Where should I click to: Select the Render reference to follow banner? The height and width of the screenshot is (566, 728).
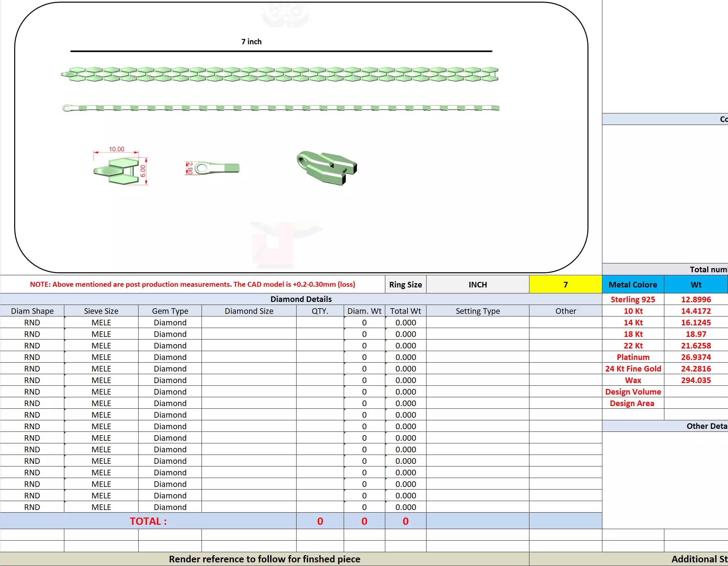click(x=264, y=559)
